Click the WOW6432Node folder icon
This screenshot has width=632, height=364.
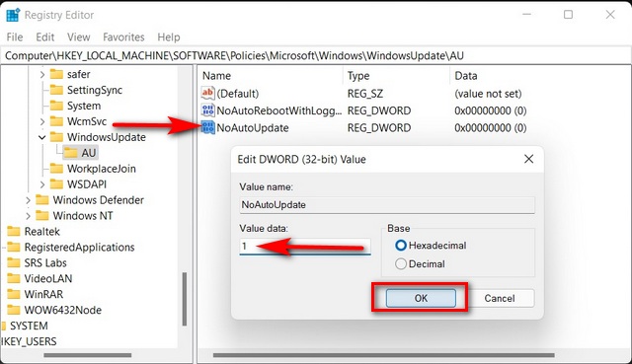(x=14, y=310)
